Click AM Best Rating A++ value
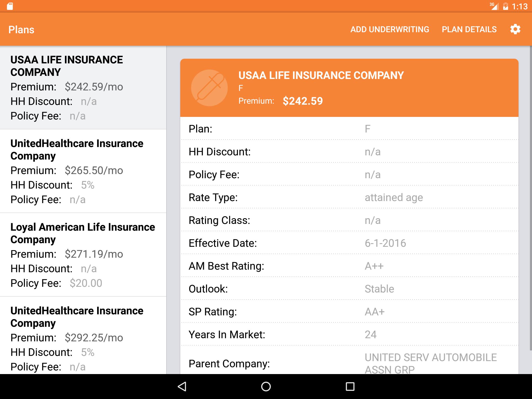Viewport: 532px width, 399px height. point(374,266)
